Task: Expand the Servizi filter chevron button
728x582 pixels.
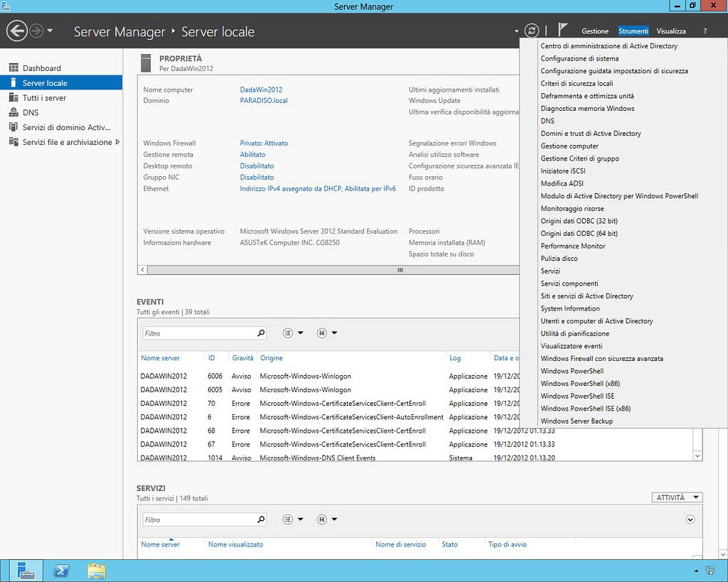Action: coord(690,519)
